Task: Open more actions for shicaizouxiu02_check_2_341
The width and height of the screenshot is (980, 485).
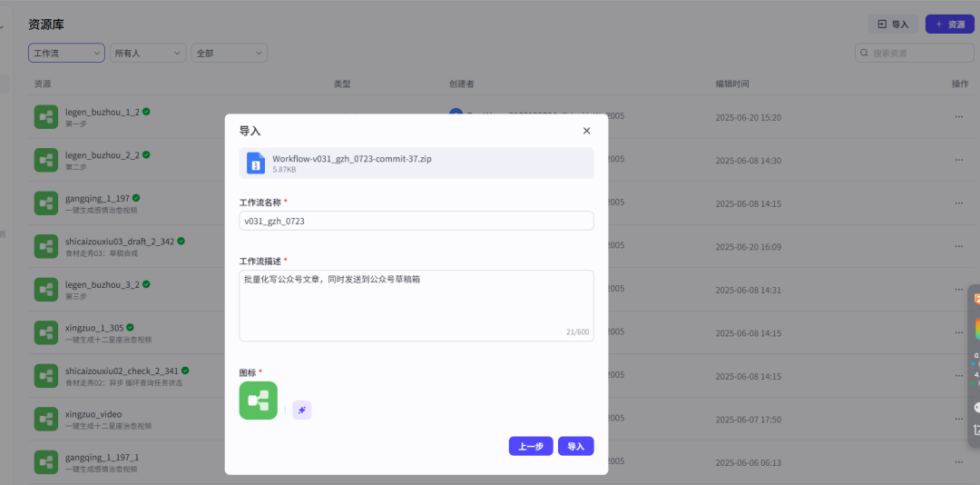Action: (959, 376)
